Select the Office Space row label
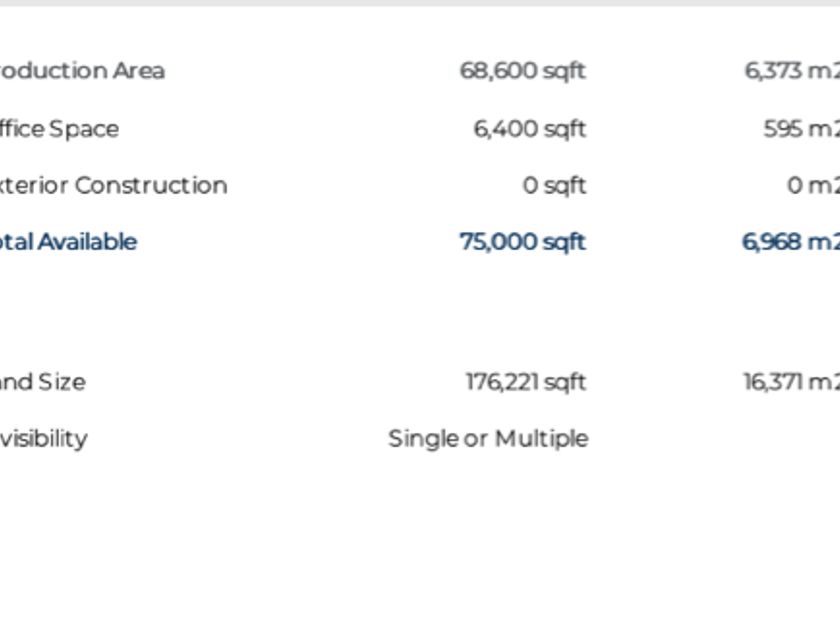840x630 pixels. tap(58, 129)
